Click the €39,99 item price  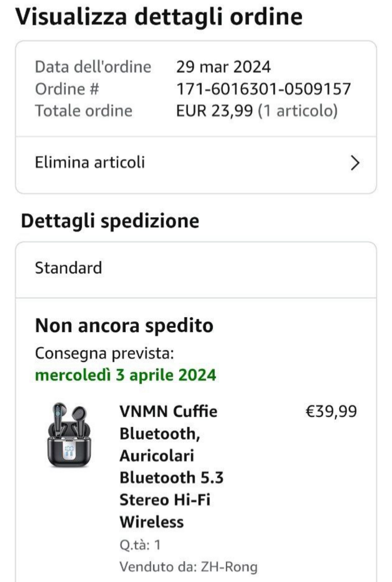[x=331, y=411]
